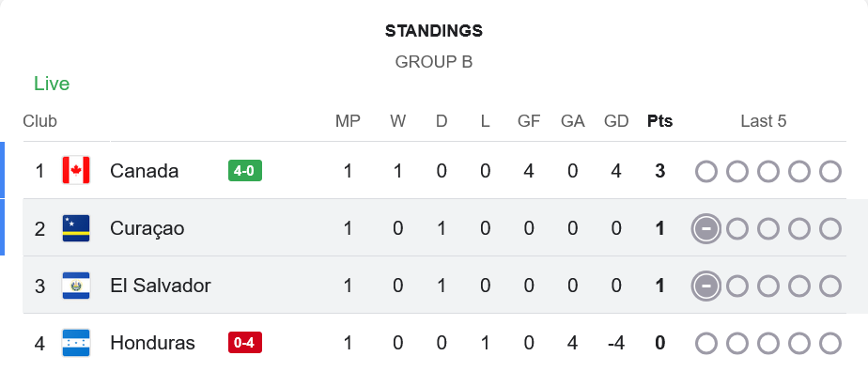
Task: Open the Canada team link
Action: pyautogui.click(x=144, y=171)
